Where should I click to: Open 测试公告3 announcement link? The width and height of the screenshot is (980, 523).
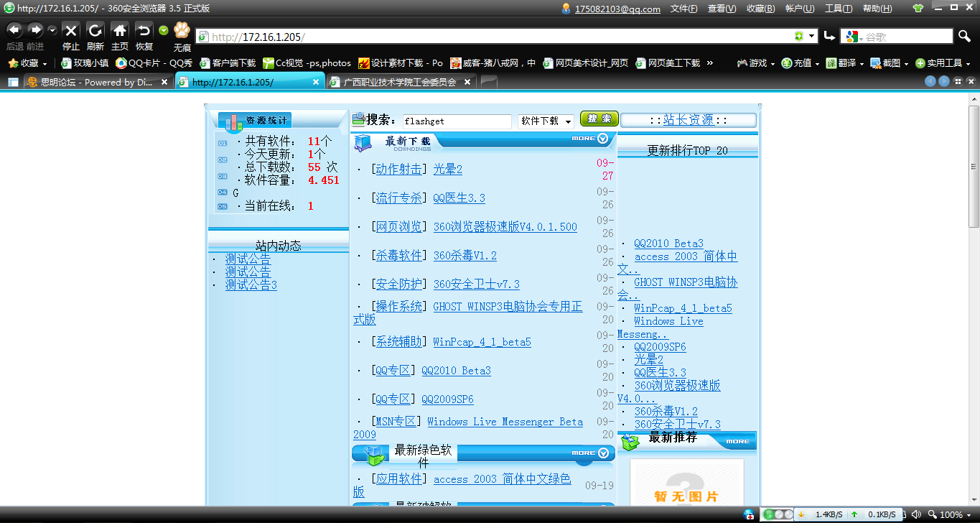pos(251,285)
